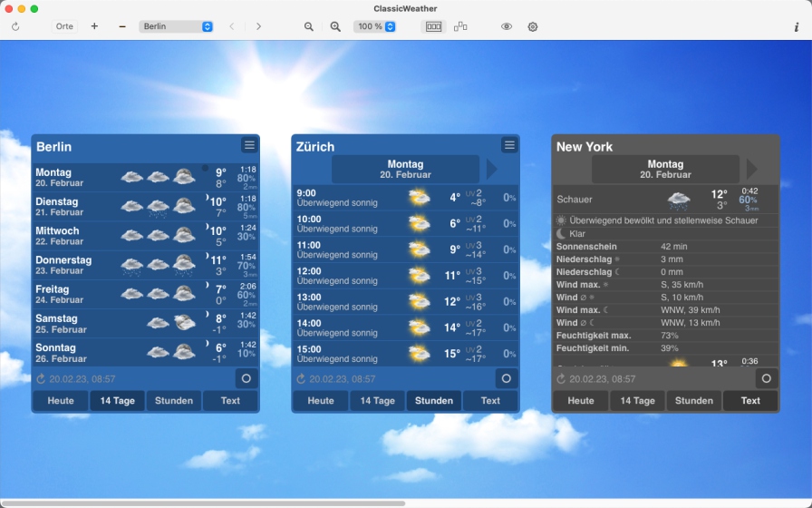This screenshot has width=812, height=508.
Task: Click the refresh icon in the toolbar
Action: pyautogui.click(x=15, y=26)
